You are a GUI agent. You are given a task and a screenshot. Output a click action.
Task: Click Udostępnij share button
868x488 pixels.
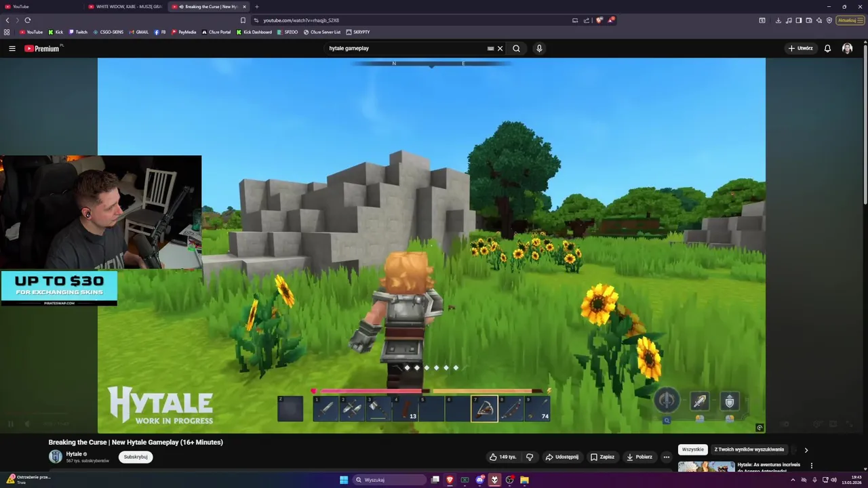pyautogui.click(x=562, y=457)
